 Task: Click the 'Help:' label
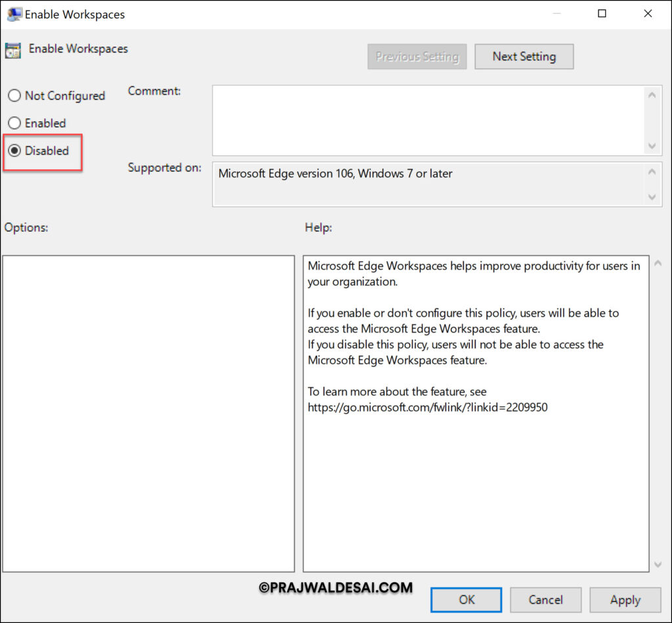click(318, 227)
